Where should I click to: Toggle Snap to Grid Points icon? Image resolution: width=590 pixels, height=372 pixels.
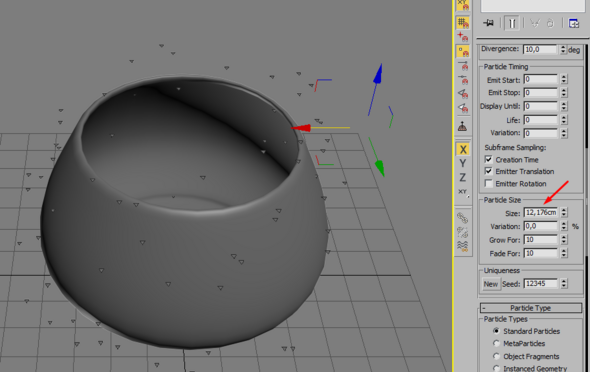pyautogui.click(x=463, y=23)
